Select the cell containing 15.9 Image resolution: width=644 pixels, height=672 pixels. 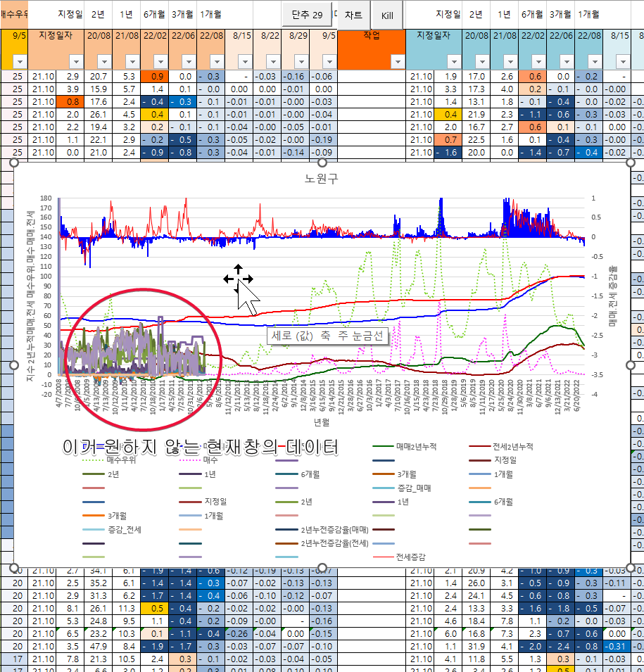(x=99, y=89)
